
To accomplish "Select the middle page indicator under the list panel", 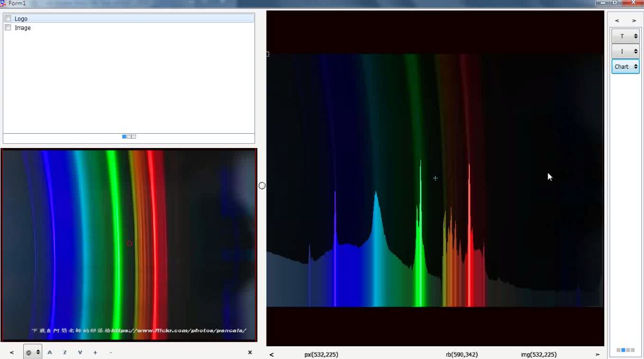I will click(128, 136).
